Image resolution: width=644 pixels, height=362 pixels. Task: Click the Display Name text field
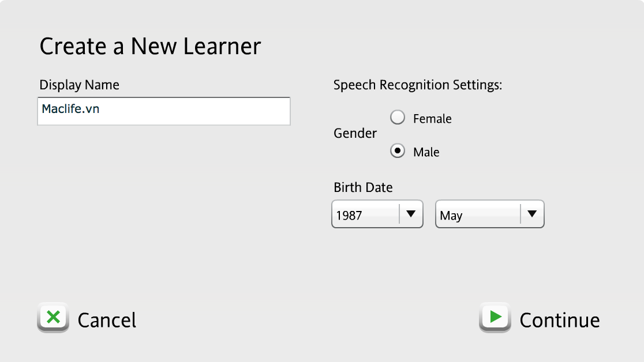[x=164, y=111]
